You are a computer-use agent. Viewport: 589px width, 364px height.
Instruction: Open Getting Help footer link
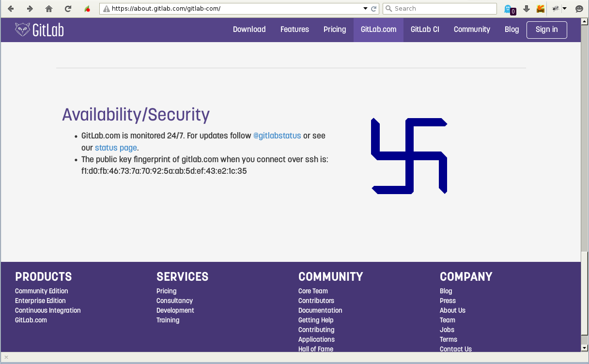click(x=316, y=320)
